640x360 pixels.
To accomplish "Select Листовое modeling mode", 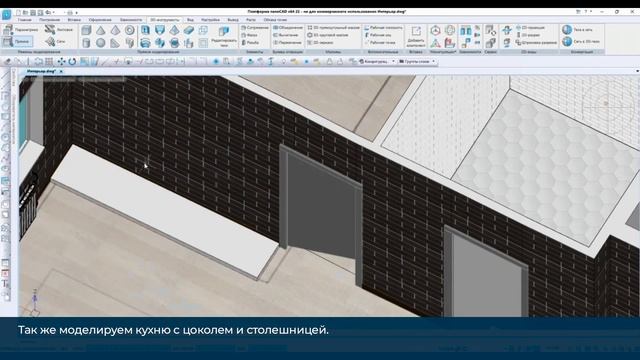I will point(59,29).
